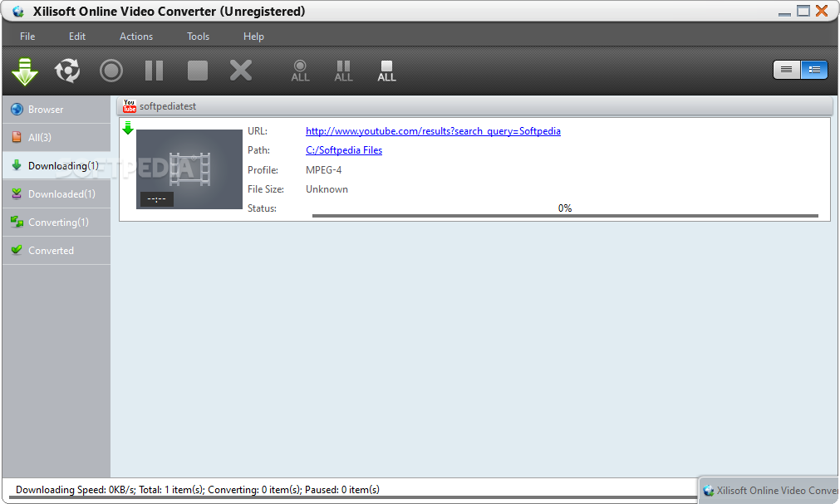Close the Xilisoft window
The image size is (840, 504).
coord(821,11)
